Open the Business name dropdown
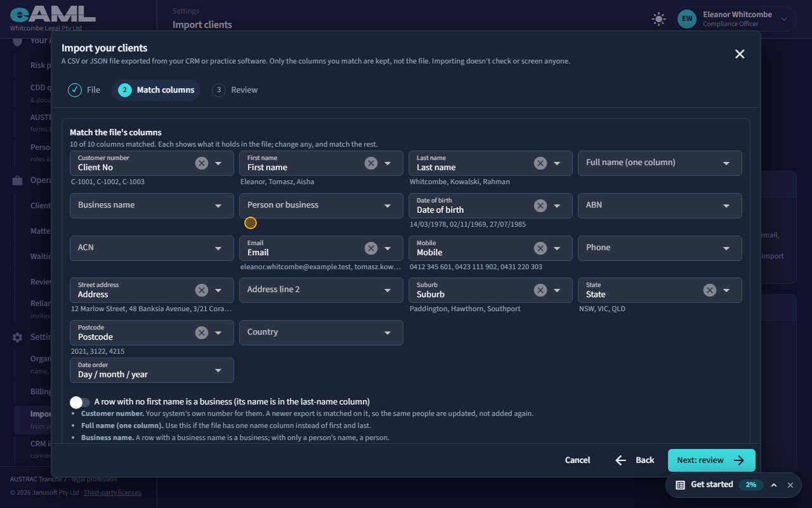Screen dimensions: 812x508 click(152, 206)
